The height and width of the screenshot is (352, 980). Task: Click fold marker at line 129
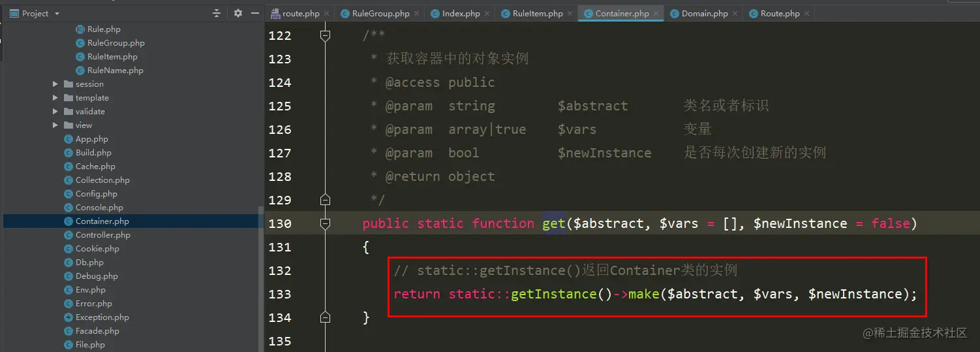click(325, 200)
